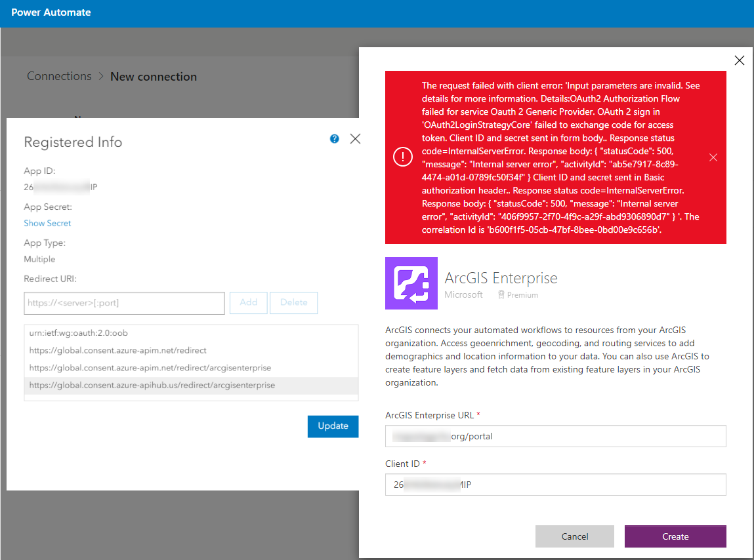The height and width of the screenshot is (560, 754).
Task: Click the Power Automate logo
Action: (51, 12)
